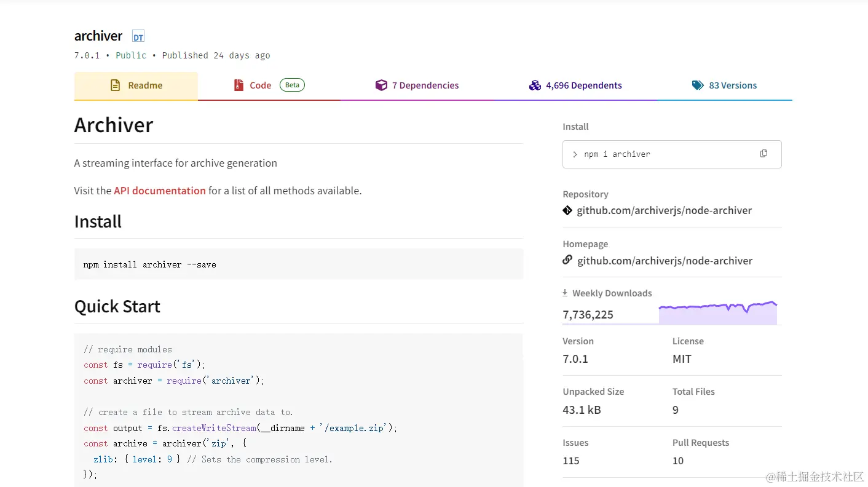Open the Repository github.com/archiverjs/node-archiver link
Screen dimensions: 868x487
click(x=664, y=210)
